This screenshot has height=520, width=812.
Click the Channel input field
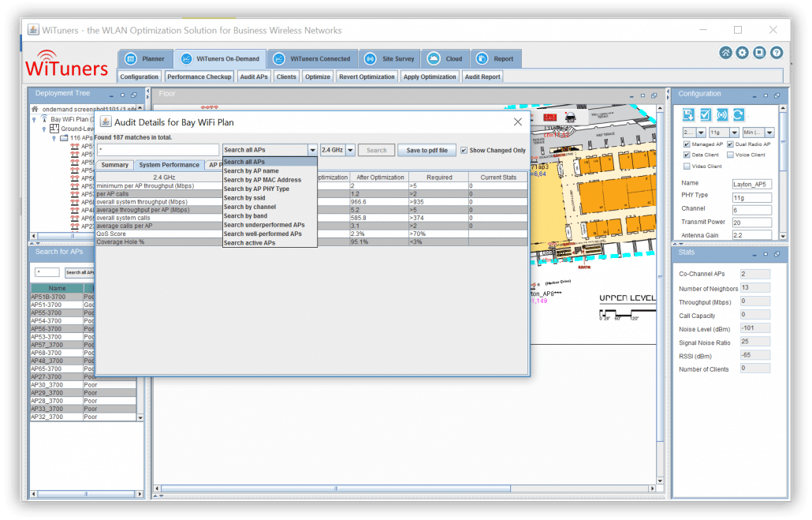(752, 210)
